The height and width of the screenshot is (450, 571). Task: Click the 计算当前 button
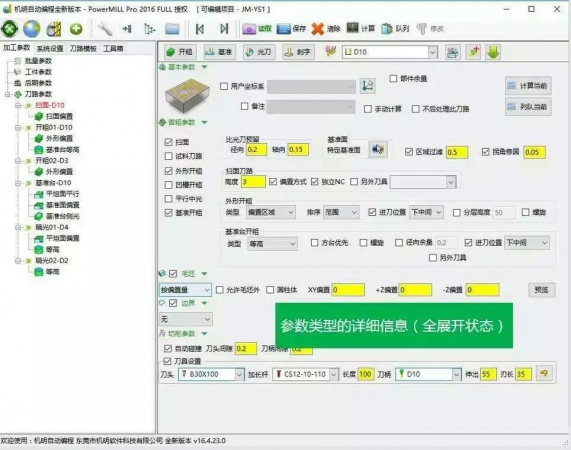(528, 86)
